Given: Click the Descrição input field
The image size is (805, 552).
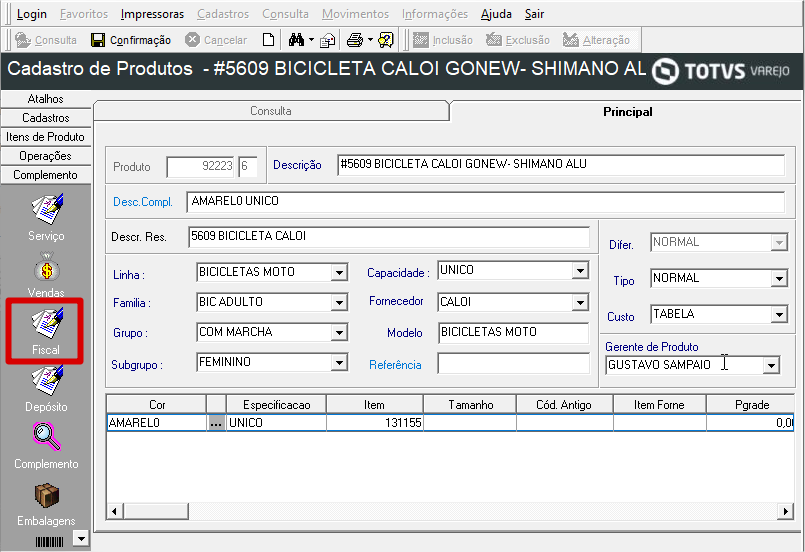Looking at the screenshot, I should pos(561,164).
